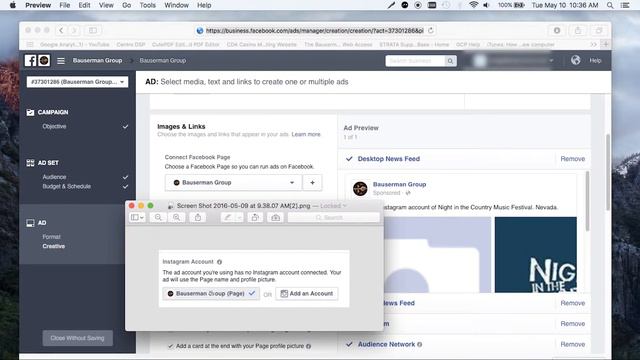Click Bauserman Group name in ad preview
This screenshot has height=360, width=640.
pyautogui.click(x=399, y=184)
